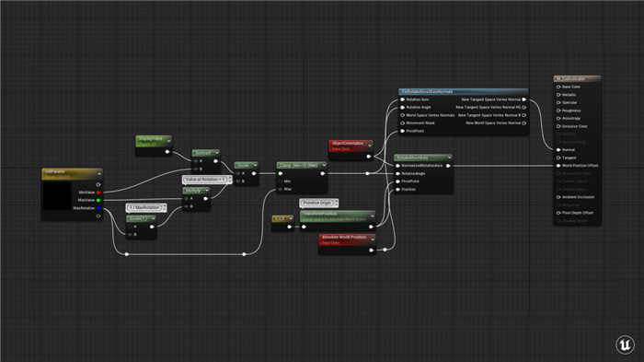Click the Specular input pin
644x362 pixels.
(558, 102)
